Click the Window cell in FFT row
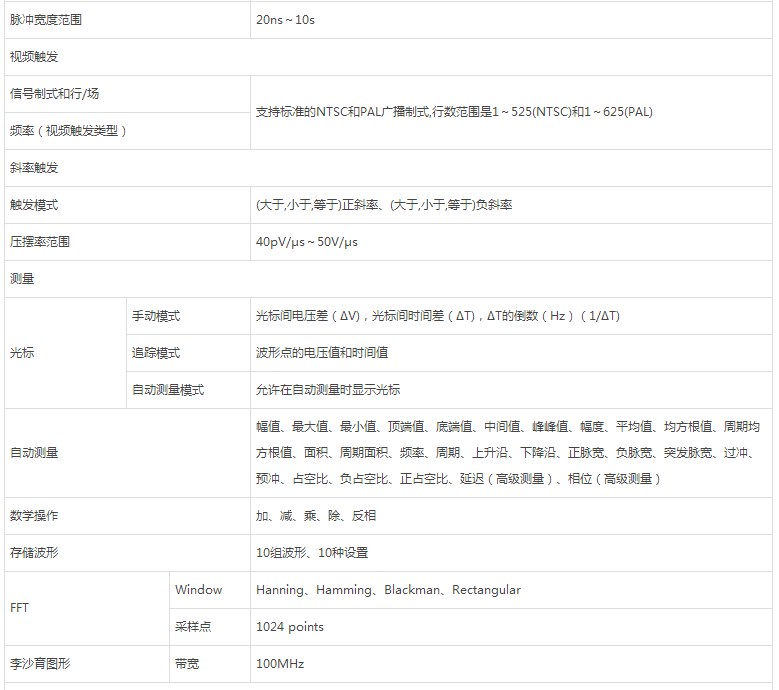 point(199,590)
